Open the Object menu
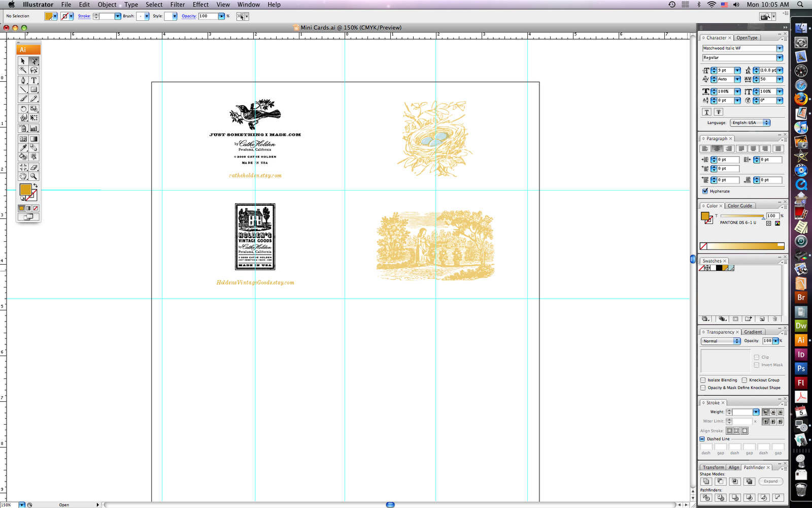 click(107, 5)
